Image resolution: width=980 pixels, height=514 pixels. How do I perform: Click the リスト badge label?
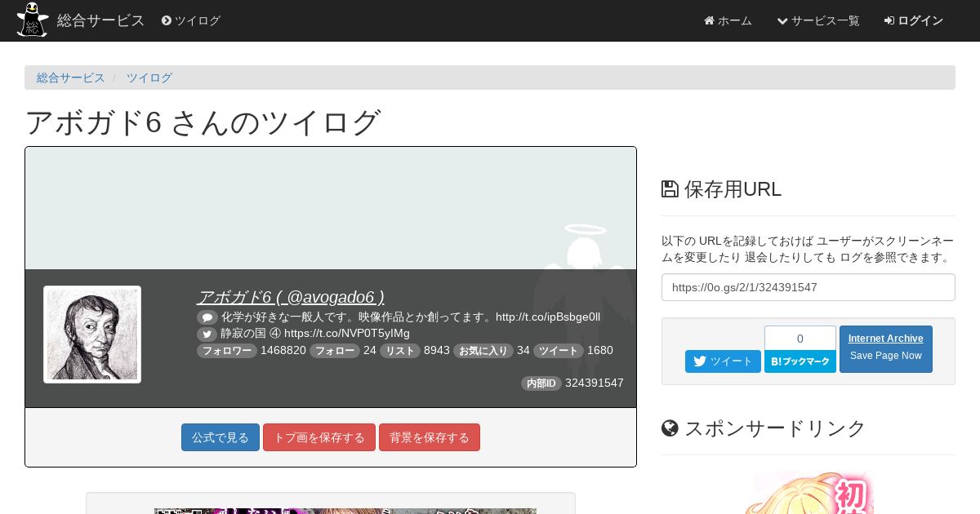400,351
